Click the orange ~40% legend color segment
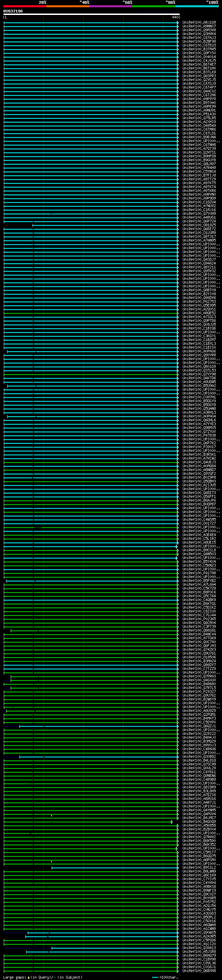 click(68, 6)
